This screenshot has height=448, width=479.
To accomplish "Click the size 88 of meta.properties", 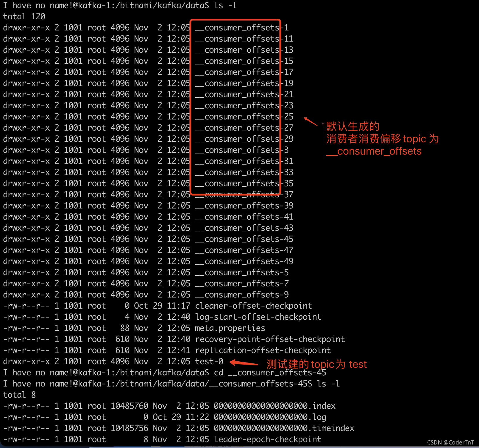I will [x=125, y=328].
